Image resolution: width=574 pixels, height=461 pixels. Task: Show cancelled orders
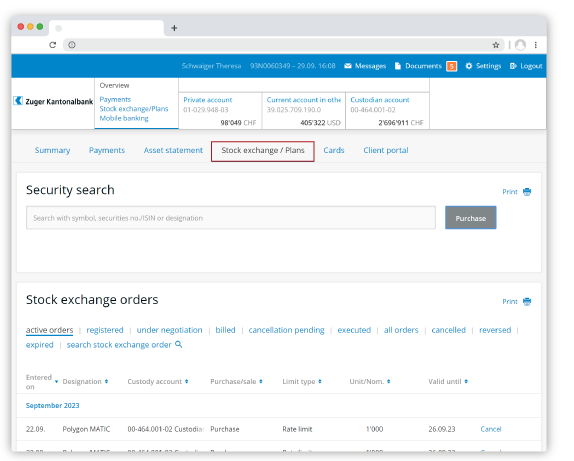point(448,330)
